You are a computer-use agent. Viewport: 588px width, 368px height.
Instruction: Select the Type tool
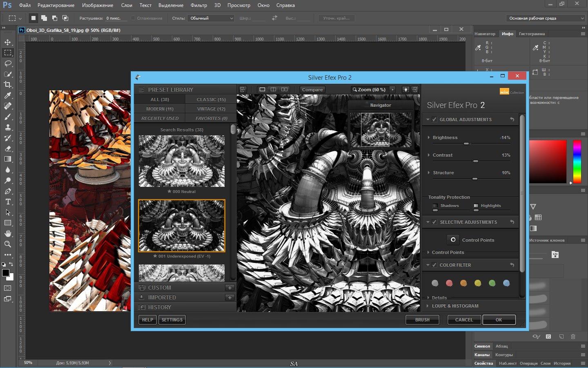pyautogui.click(x=8, y=202)
